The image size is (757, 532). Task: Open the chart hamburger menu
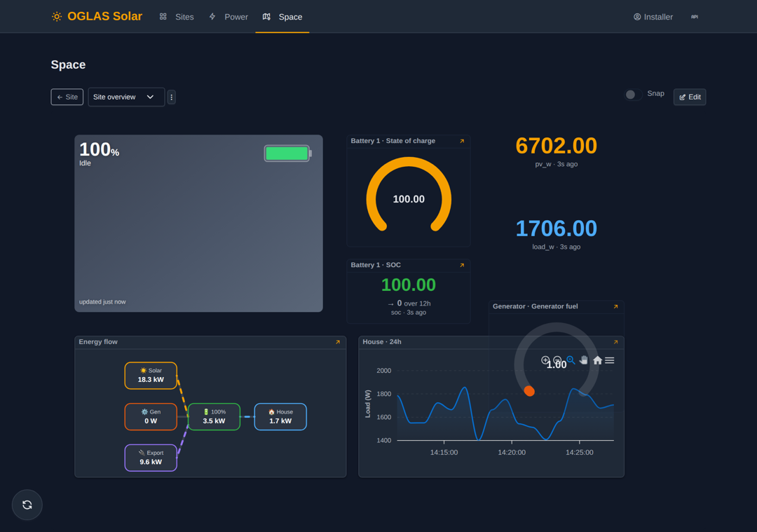point(609,360)
